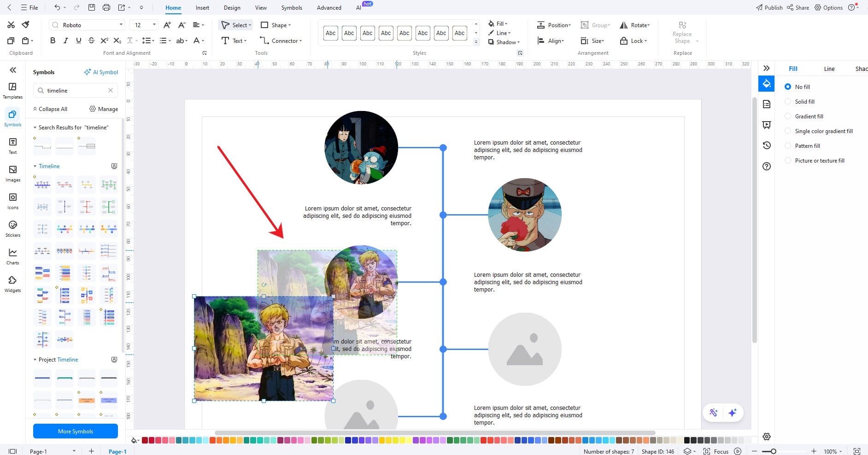Screen dimensions: 868x455
Task: Click the Help question icon in right strip
Action: click(x=767, y=166)
